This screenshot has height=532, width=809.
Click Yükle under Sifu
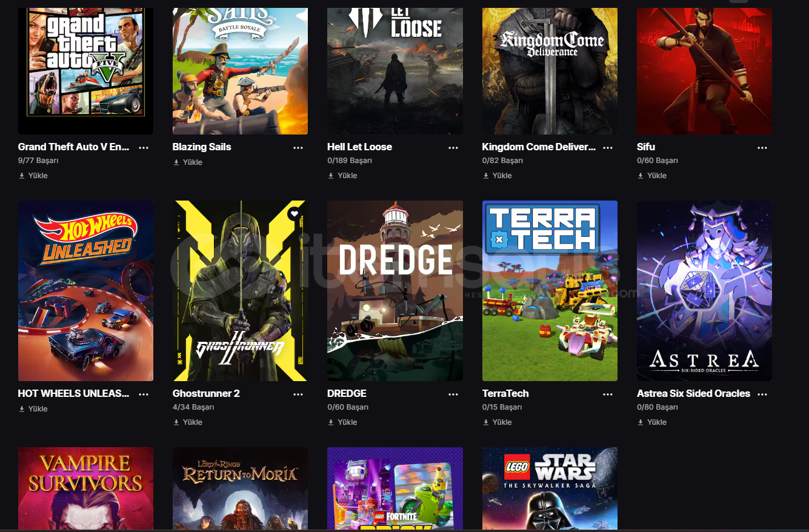click(x=652, y=176)
